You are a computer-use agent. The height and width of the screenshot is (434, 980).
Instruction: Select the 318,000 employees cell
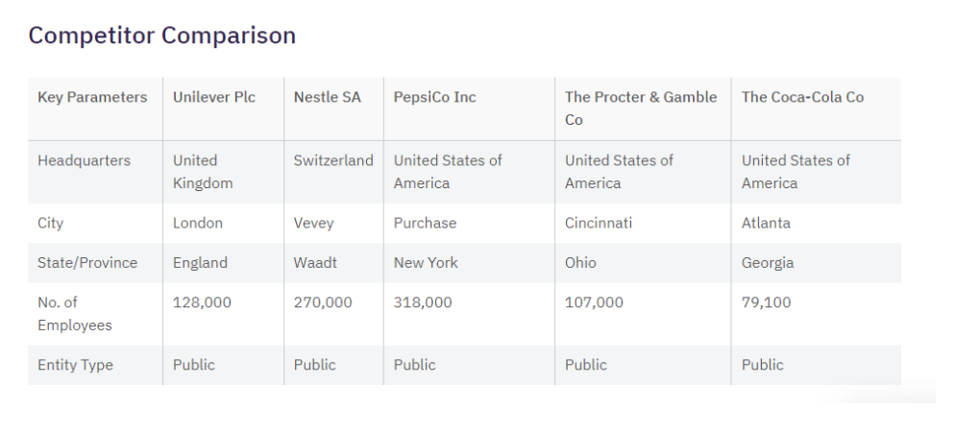(423, 302)
